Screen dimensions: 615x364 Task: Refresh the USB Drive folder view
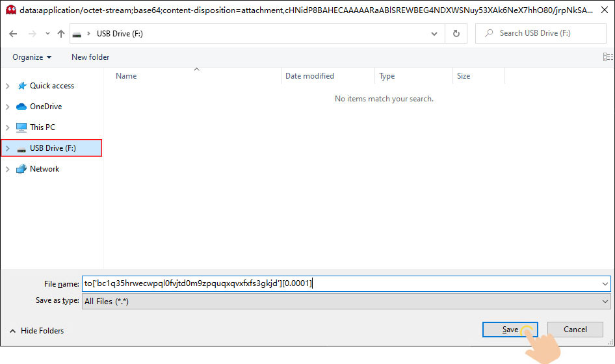pyautogui.click(x=456, y=34)
